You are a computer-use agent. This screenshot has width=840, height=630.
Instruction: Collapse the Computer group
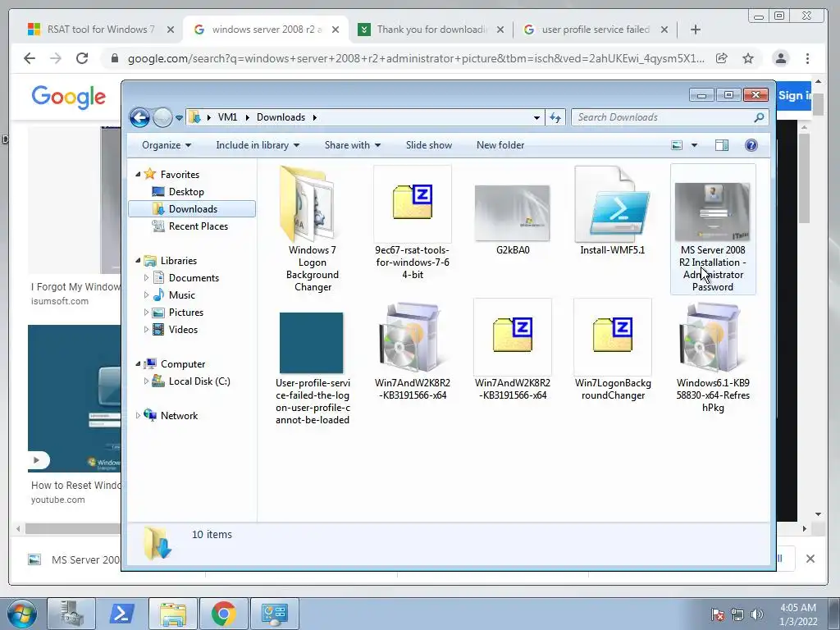[x=138, y=364]
